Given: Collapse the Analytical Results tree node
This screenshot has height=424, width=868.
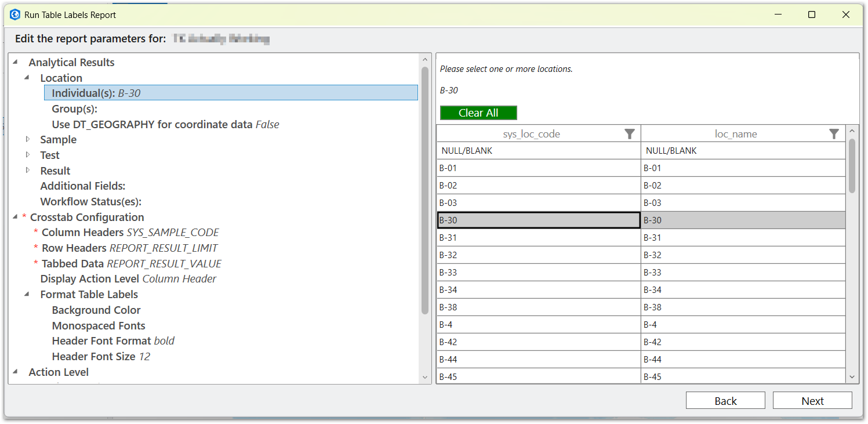Looking at the screenshot, I should (15, 62).
